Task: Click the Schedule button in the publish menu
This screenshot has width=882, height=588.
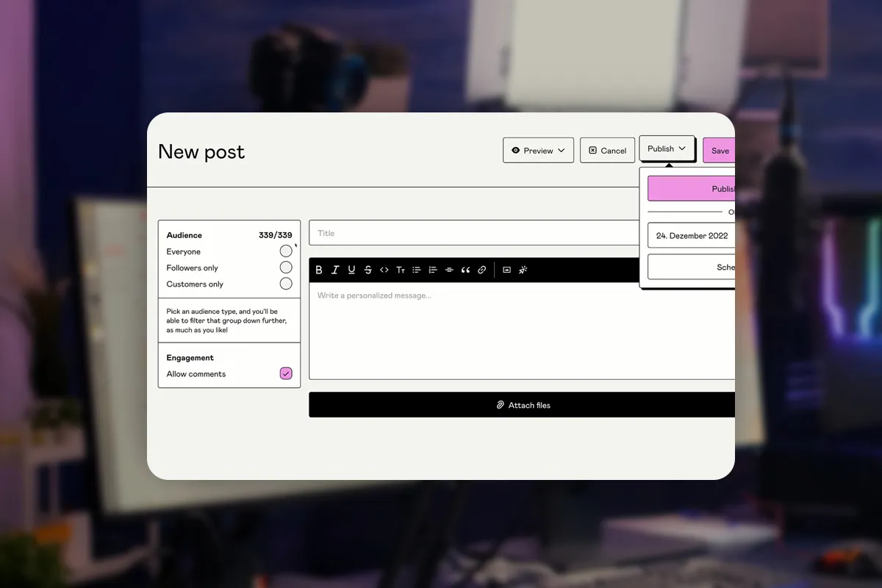Action: (691, 267)
